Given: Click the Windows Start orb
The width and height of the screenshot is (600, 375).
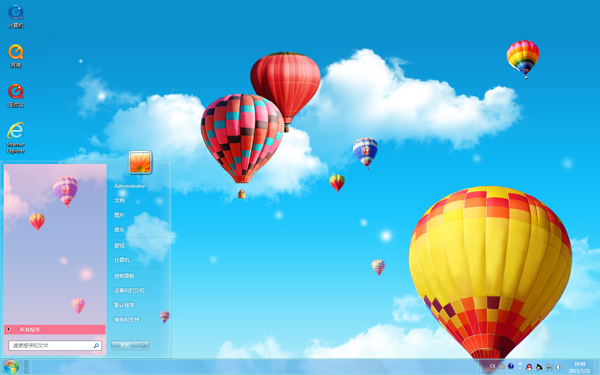Looking at the screenshot, I should coord(11,367).
